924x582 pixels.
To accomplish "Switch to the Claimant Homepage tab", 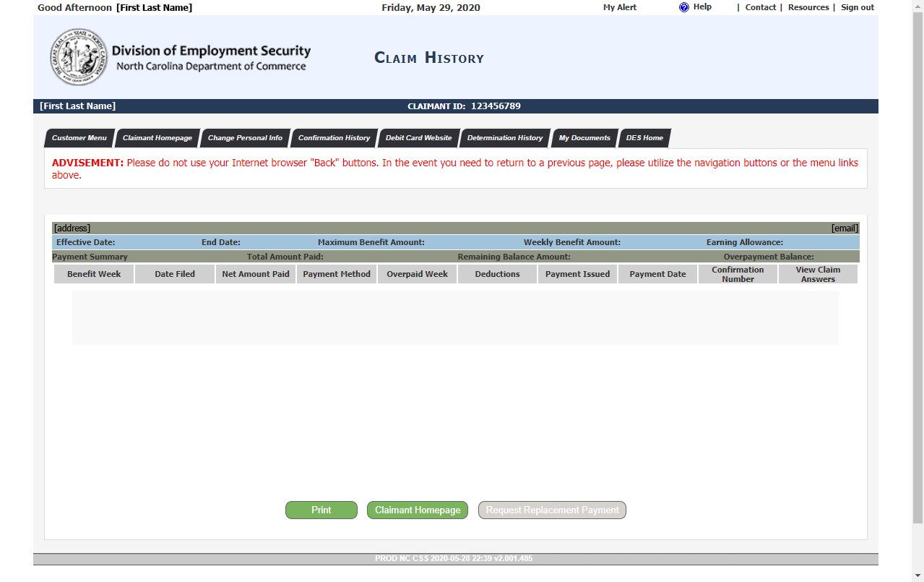I will point(157,138).
